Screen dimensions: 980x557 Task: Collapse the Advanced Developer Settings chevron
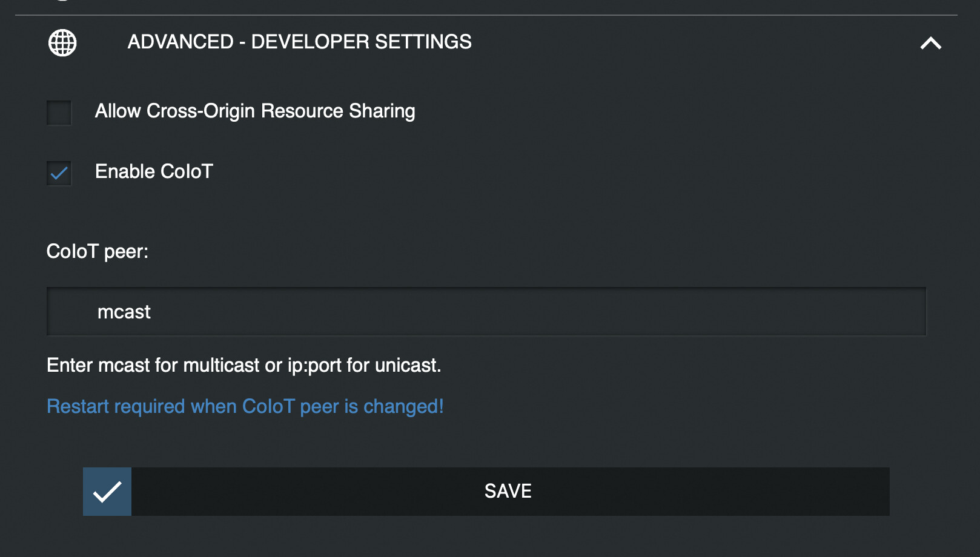coord(930,43)
